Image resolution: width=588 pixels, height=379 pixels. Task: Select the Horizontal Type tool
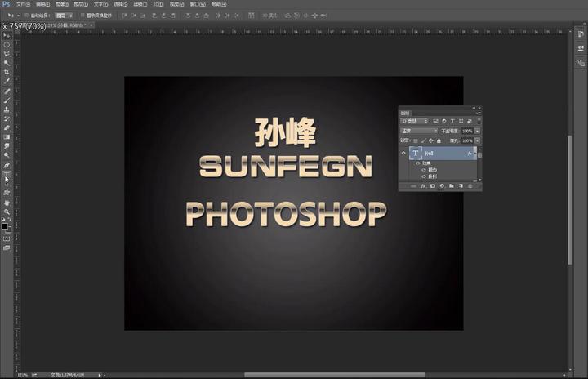7,175
